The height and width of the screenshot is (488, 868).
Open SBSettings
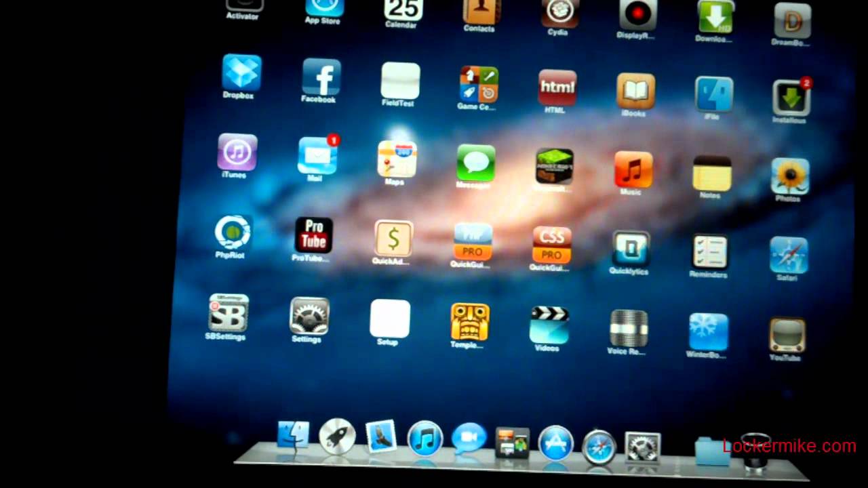(228, 312)
